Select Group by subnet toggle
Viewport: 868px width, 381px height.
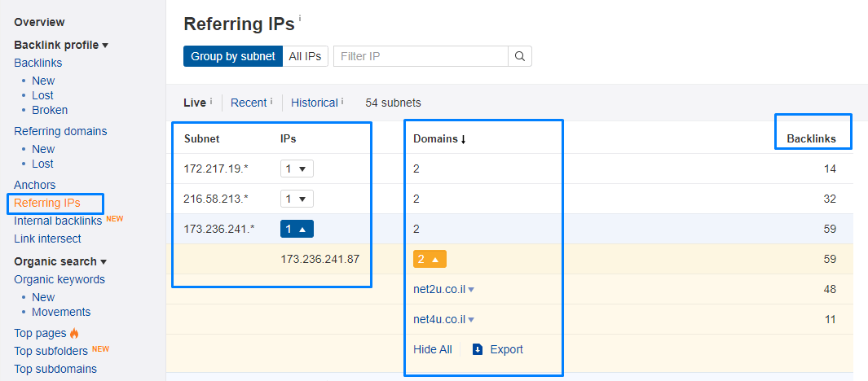(233, 56)
